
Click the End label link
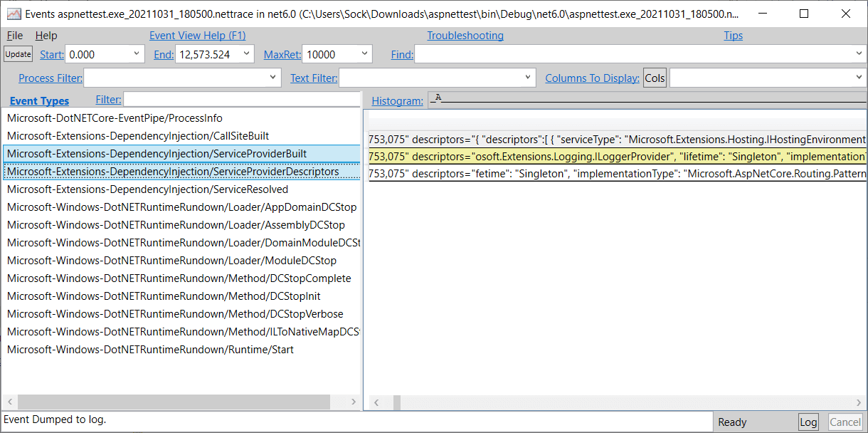[x=164, y=54]
